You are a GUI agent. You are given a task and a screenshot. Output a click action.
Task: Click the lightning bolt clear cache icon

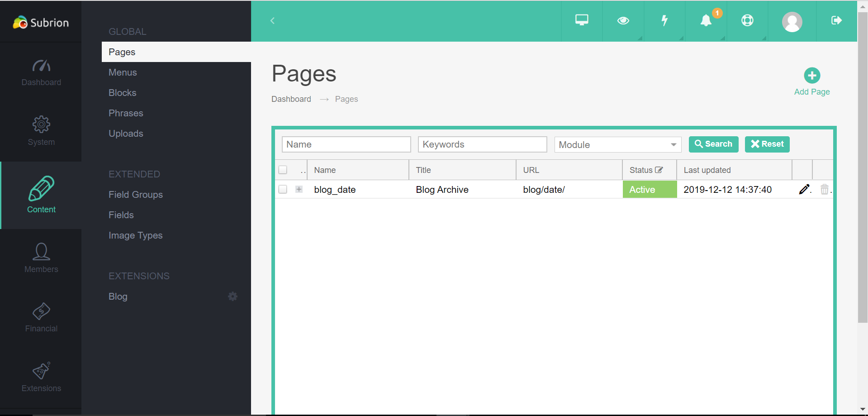pyautogui.click(x=664, y=20)
